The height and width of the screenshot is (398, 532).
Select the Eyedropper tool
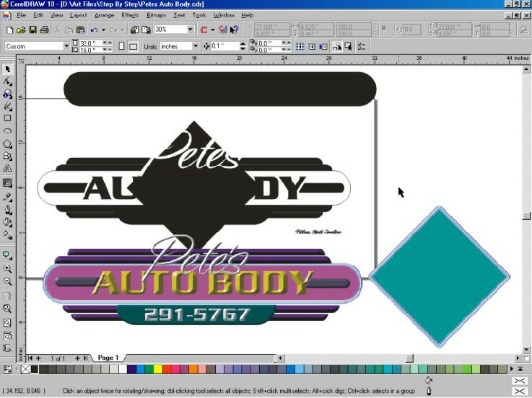(x=7, y=197)
